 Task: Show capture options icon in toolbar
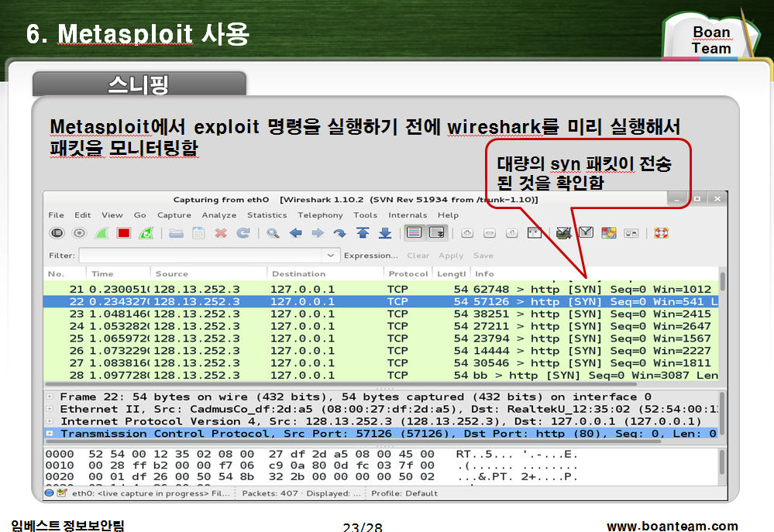[x=79, y=233]
